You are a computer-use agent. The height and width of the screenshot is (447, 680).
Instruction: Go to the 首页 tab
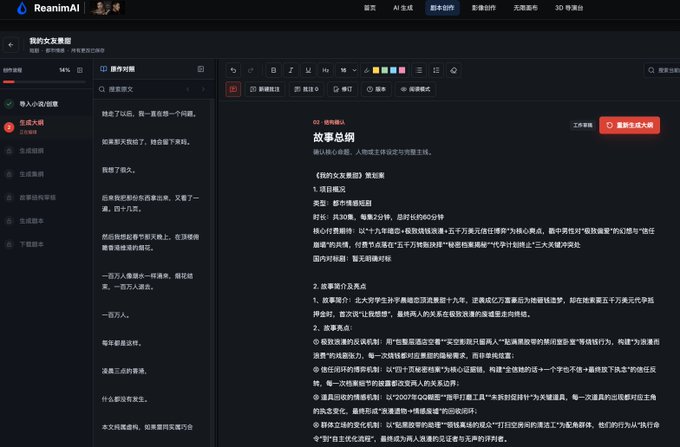click(370, 8)
